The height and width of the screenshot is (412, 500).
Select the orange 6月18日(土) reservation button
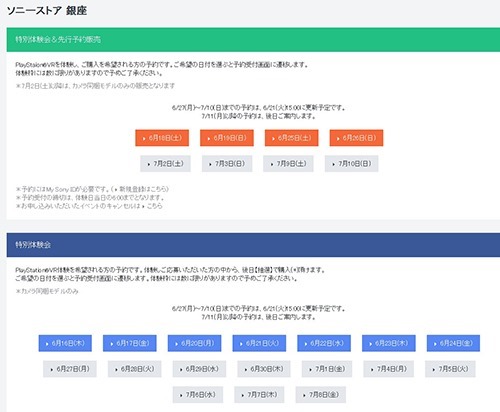point(162,138)
